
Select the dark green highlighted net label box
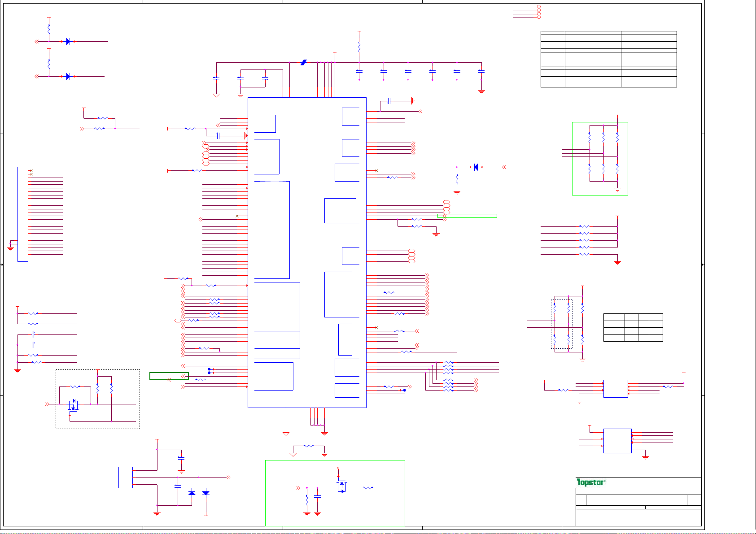pos(169,376)
